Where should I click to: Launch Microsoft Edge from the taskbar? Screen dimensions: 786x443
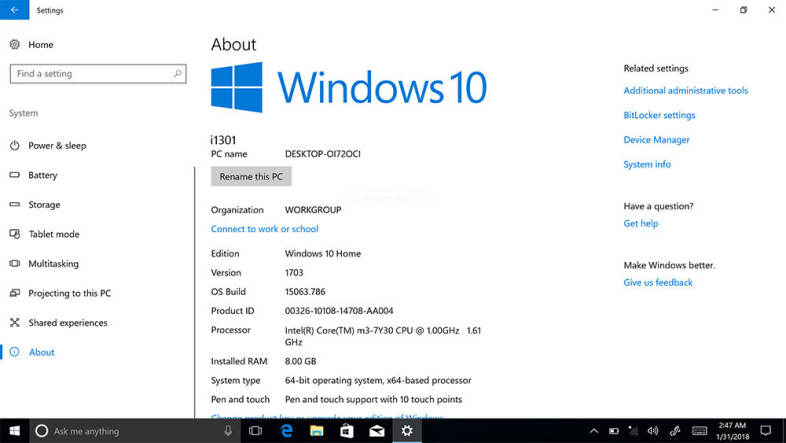286,431
